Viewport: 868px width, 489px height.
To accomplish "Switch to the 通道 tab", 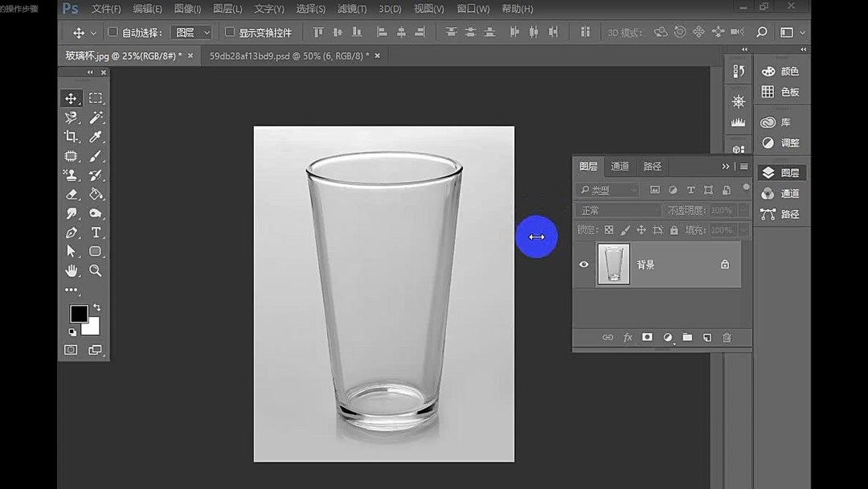I will (x=620, y=166).
